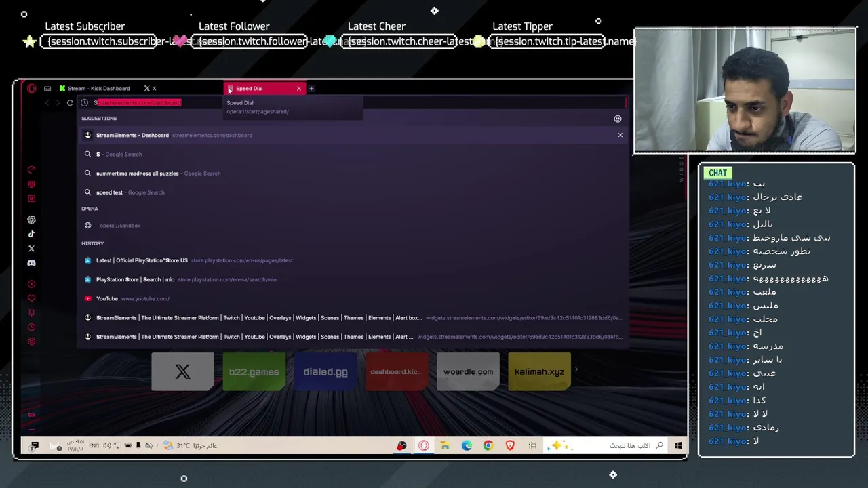Click the emoji smiley icon beside Suggestions
Screen dimensions: 868x488
tap(618, 119)
